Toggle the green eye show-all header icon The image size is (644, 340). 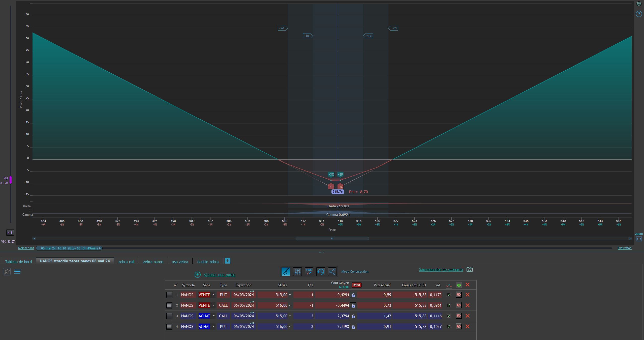459,285
